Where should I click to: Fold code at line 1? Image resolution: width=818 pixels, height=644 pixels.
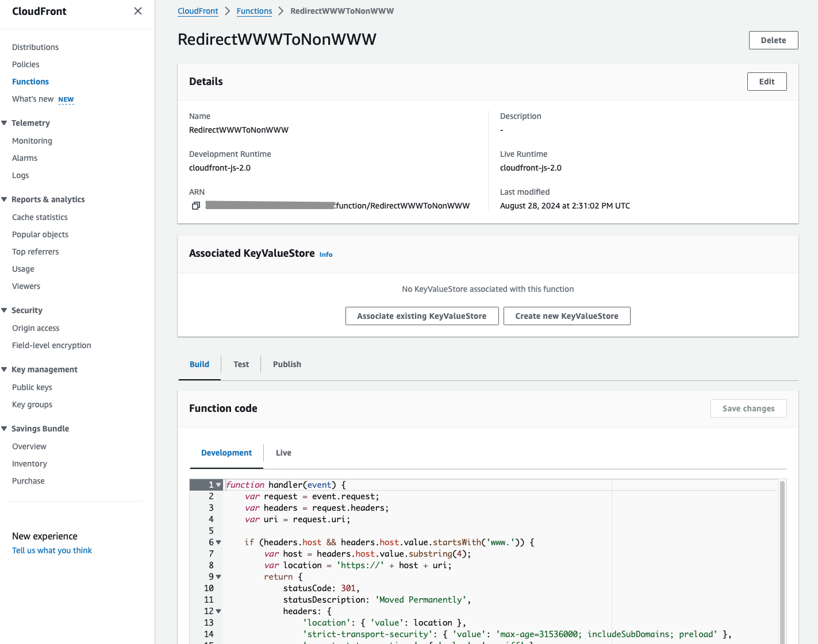(218, 485)
